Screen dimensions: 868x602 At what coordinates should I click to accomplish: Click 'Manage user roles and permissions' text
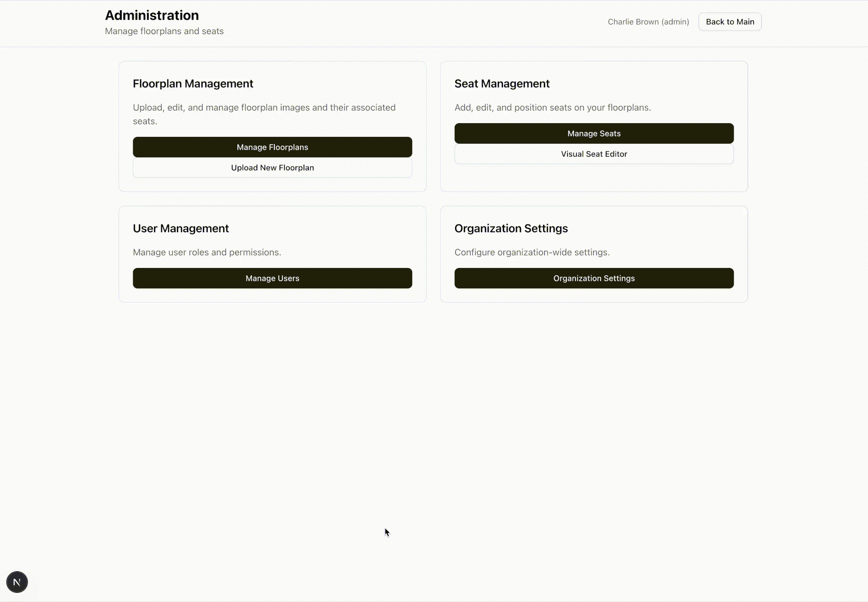coord(207,252)
